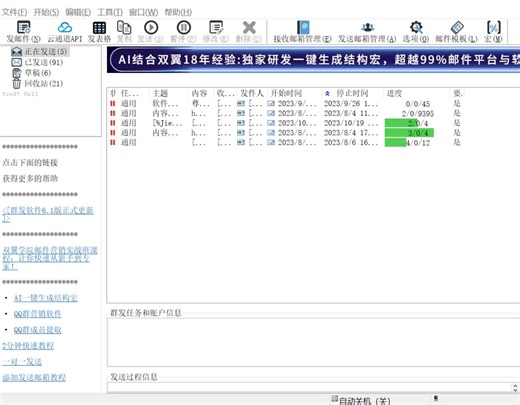Sort by the 停止时间 column header
The height and width of the screenshot is (405, 520).
point(352,93)
